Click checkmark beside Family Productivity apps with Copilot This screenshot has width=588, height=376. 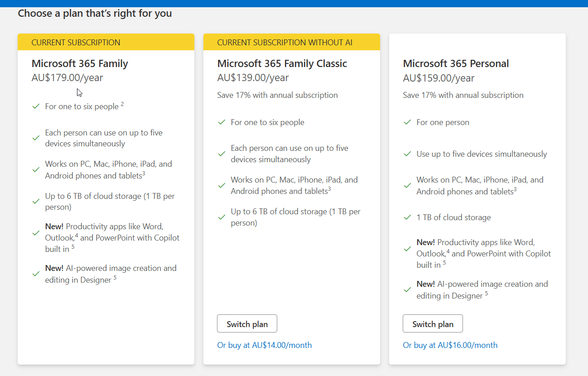tap(36, 233)
